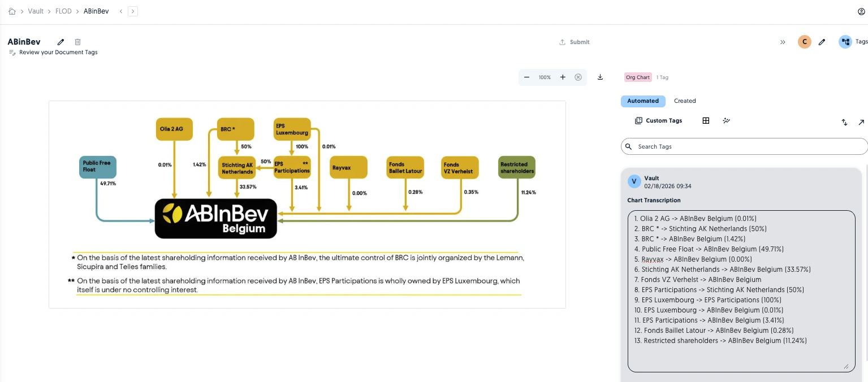Click the magnifier icon in Search Tags

pyautogui.click(x=629, y=146)
